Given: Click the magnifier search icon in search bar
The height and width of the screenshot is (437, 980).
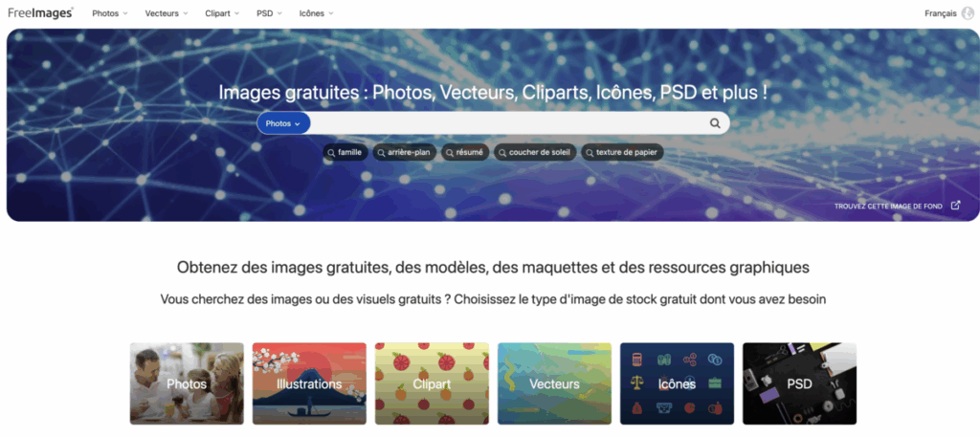Looking at the screenshot, I should pos(715,123).
